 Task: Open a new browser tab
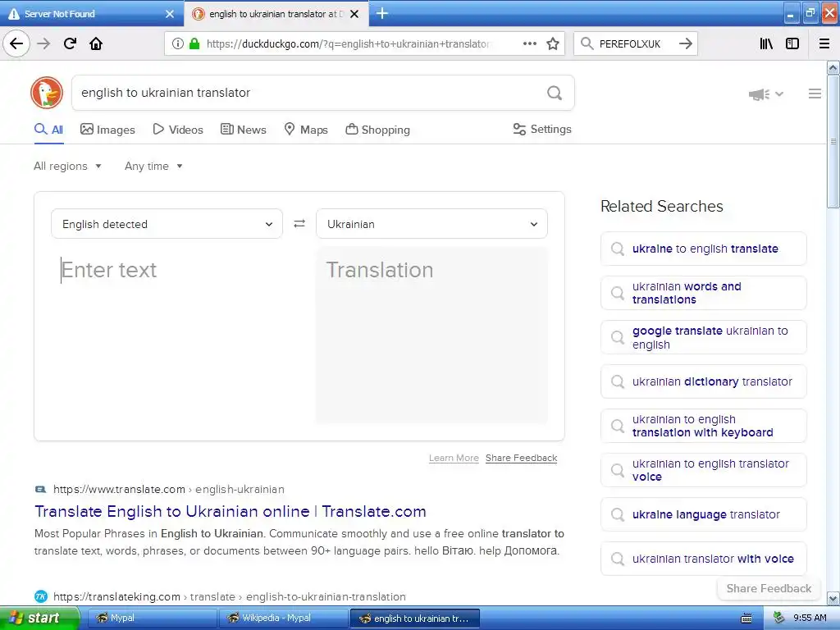382,13
